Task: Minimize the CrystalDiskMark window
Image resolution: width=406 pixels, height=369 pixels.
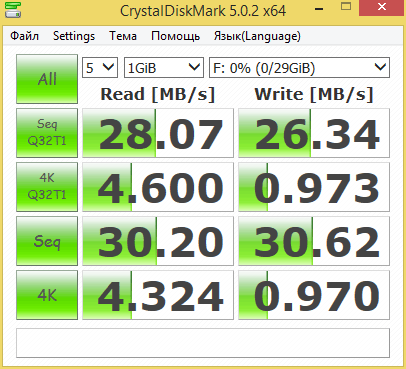Action: tap(319, 9)
